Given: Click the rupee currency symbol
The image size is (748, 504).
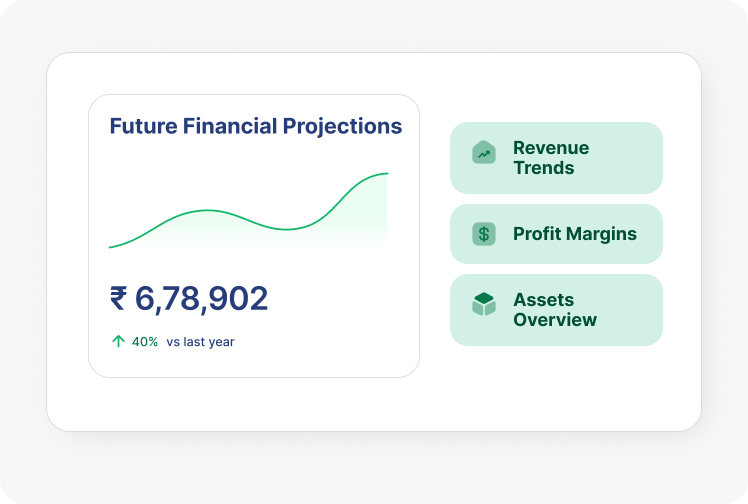Looking at the screenshot, I should [x=118, y=298].
